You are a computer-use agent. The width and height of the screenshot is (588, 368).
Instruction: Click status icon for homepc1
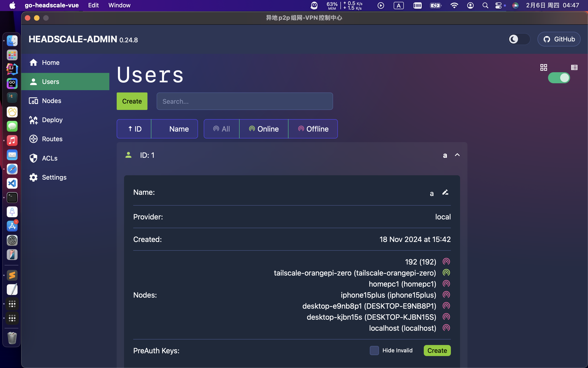446,284
